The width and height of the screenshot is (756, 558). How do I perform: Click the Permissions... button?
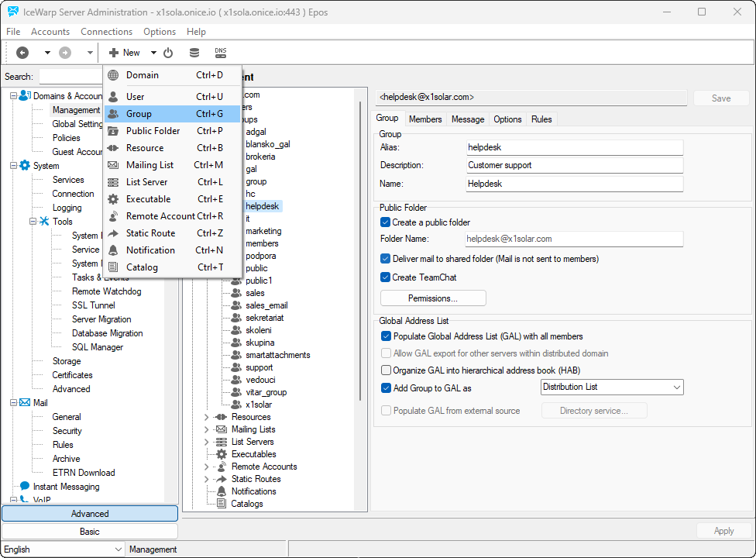coord(433,298)
